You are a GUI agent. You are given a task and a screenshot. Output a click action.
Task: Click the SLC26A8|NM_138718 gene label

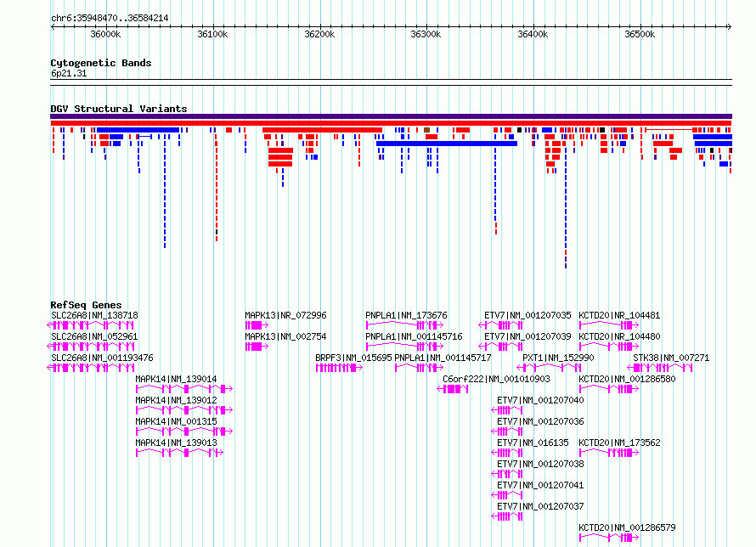tap(94, 315)
